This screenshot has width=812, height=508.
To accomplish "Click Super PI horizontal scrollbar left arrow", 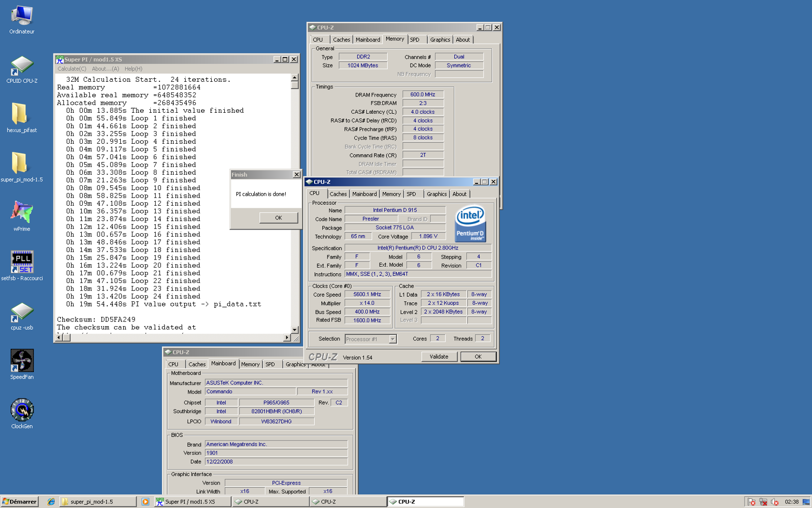I will 59,338.
